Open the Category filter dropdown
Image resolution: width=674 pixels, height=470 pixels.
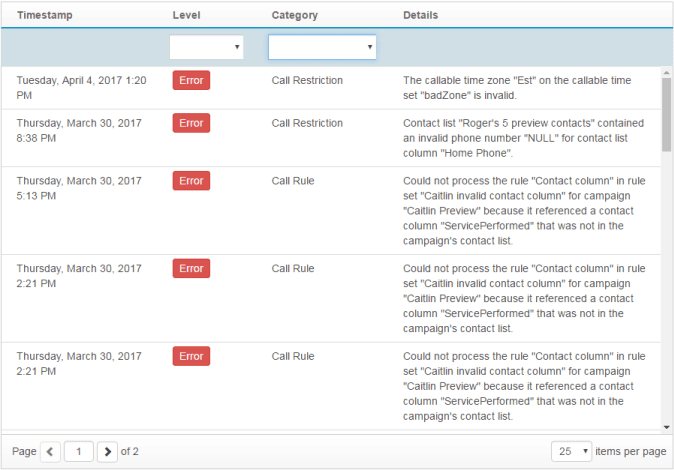click(322, 47)
